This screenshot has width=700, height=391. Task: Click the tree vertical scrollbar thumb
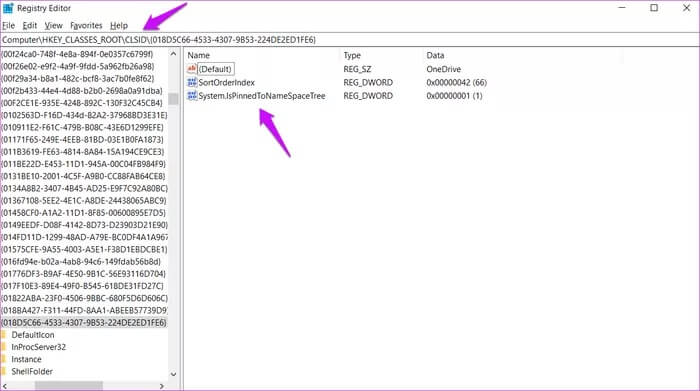(x=173, y=98)
